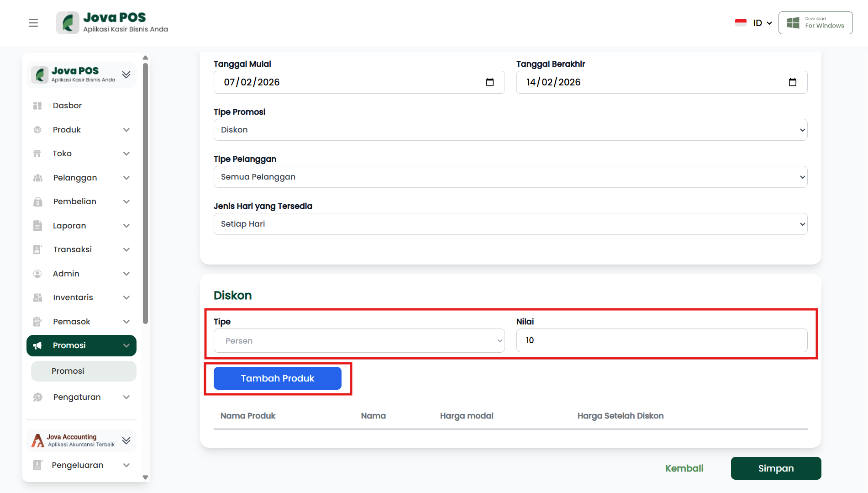Click the Dasbor sidebar icon

[37, 106]
